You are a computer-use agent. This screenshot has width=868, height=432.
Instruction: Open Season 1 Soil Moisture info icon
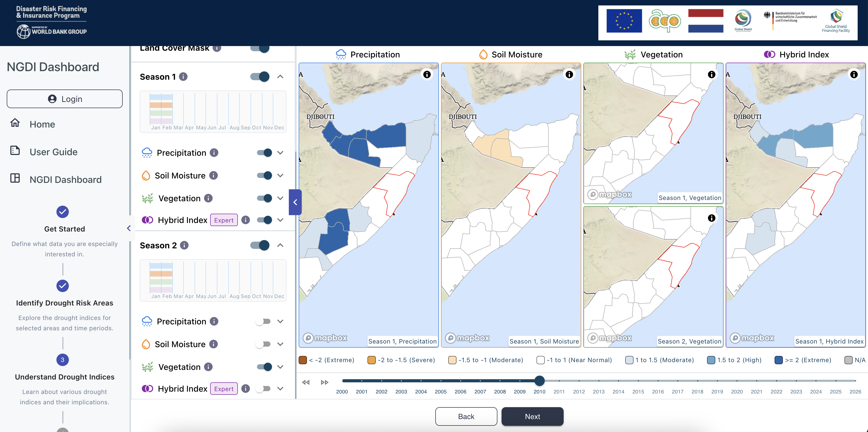[x=214, y=175]
